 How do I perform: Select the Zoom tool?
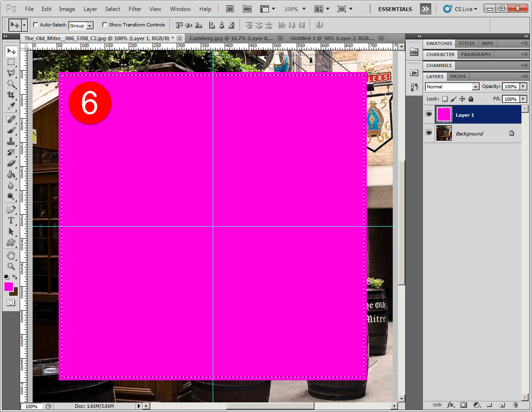[11, 266]
